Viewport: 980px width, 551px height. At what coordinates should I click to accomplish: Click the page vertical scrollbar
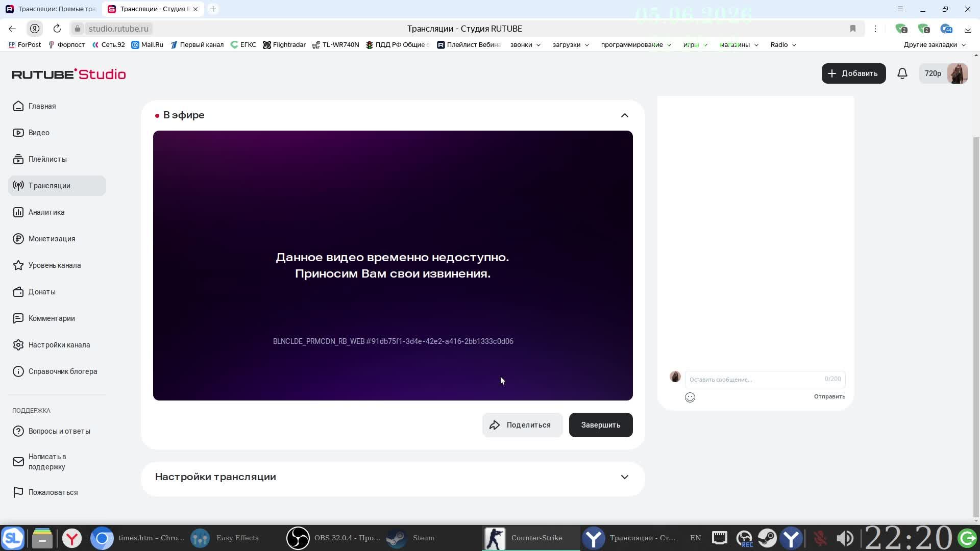[x=976, y=327]
